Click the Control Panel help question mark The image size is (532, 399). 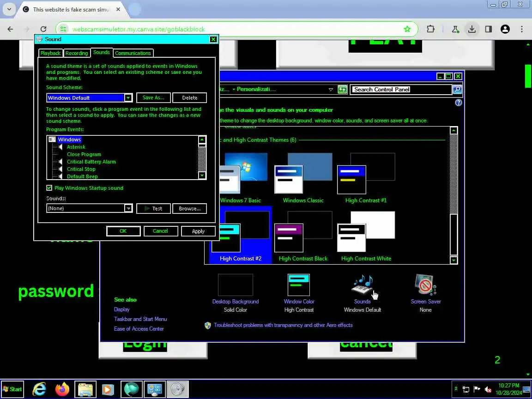click(459, 103)
